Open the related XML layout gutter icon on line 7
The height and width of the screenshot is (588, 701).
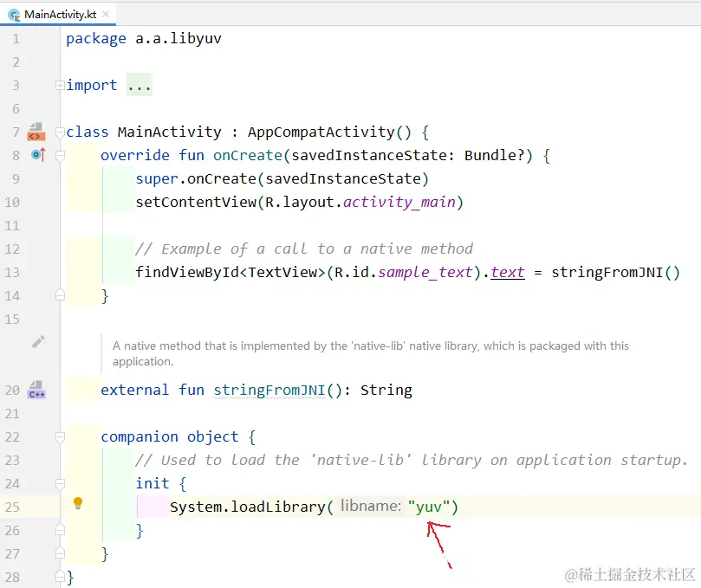pyautogui.click(x=36, y=132)
